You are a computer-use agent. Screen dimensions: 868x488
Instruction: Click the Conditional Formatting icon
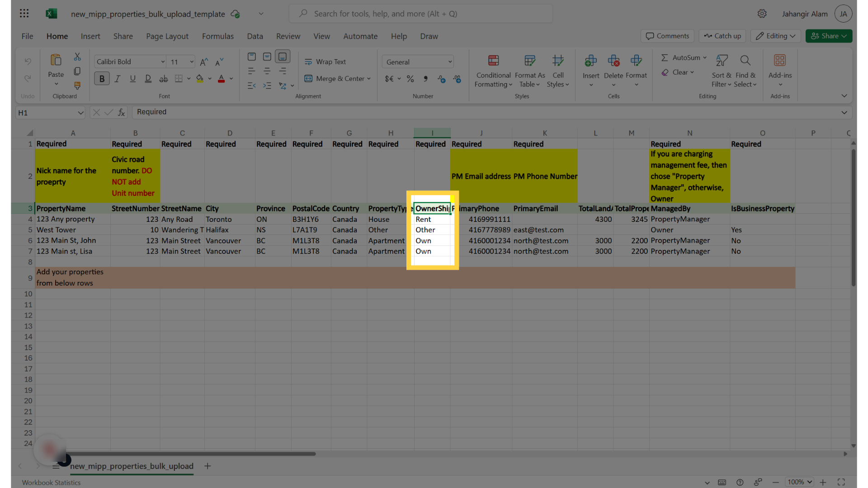[493, 61]
